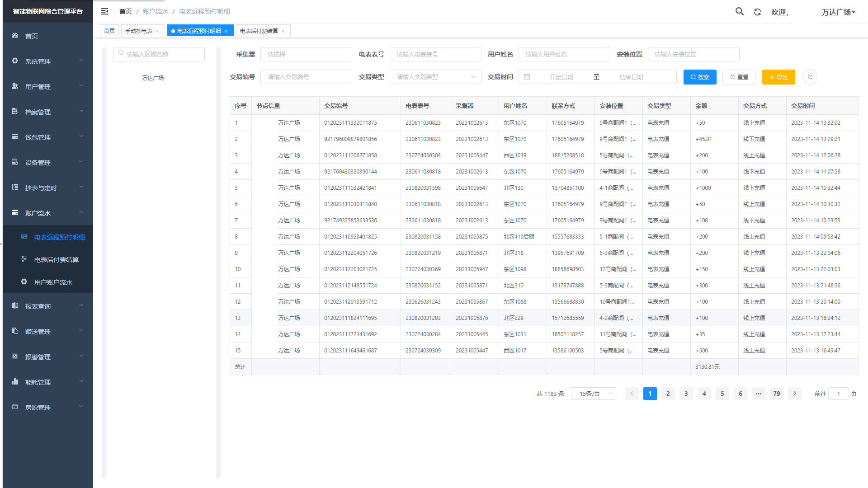
Task: Open 用户账户流水 in the sidebar
Action: 53,282
